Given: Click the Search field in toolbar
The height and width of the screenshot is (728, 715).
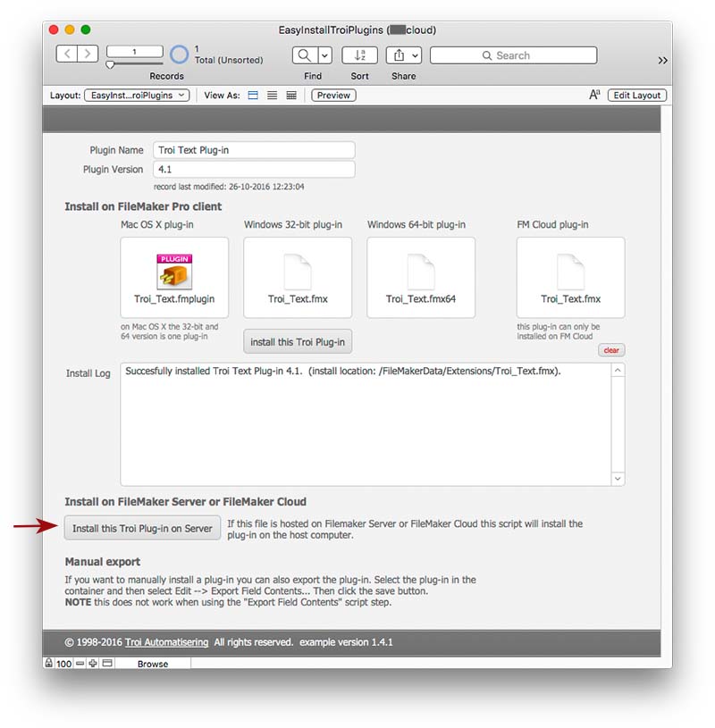Looking at the screenshot, I should click(513, 55).
